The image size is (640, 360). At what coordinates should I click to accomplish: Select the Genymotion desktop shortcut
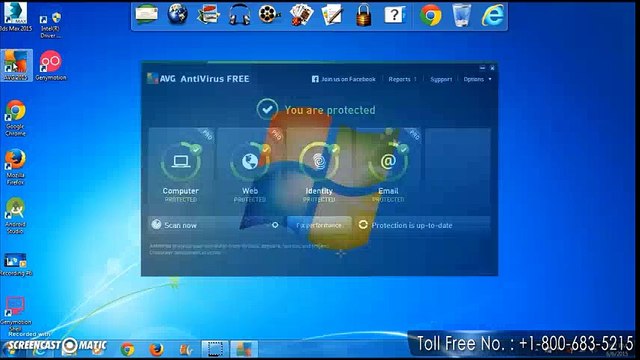click(x=51, y=65)
